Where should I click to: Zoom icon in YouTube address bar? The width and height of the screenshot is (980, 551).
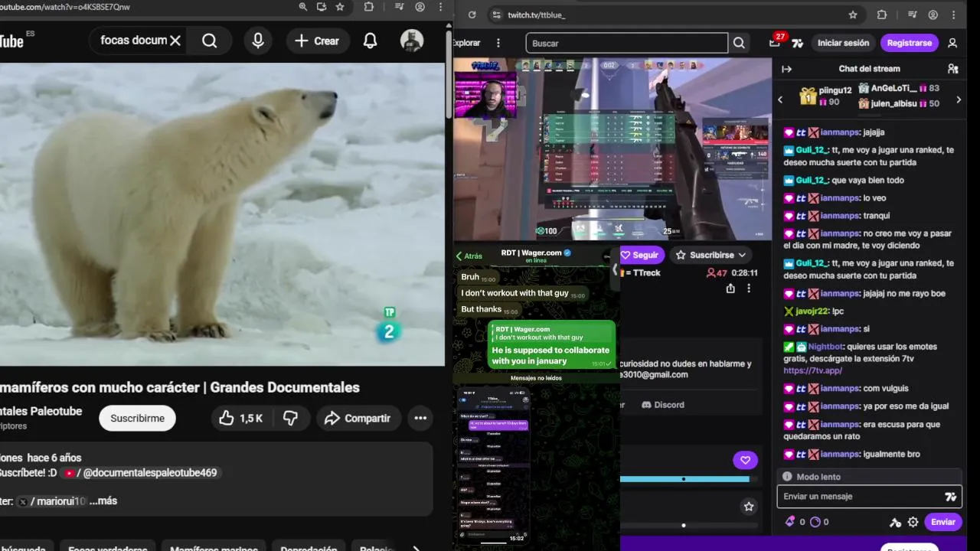coord(303,7)
